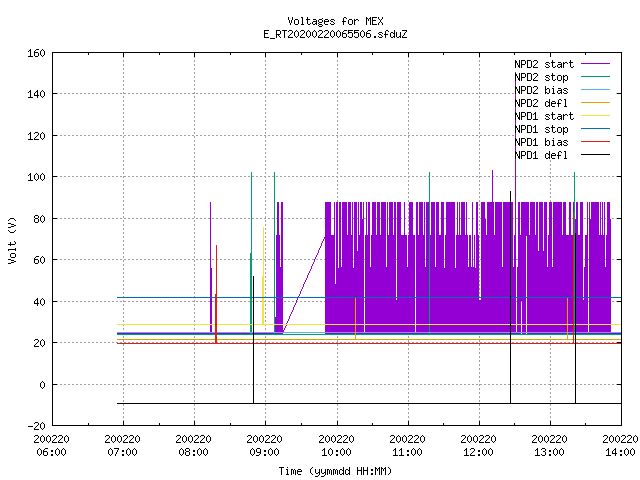Screen dimensions: 640x480
Task: Click the 'Time (yymmdd HH:MM)' x-axis title
Action: click(x=335, y=471)
